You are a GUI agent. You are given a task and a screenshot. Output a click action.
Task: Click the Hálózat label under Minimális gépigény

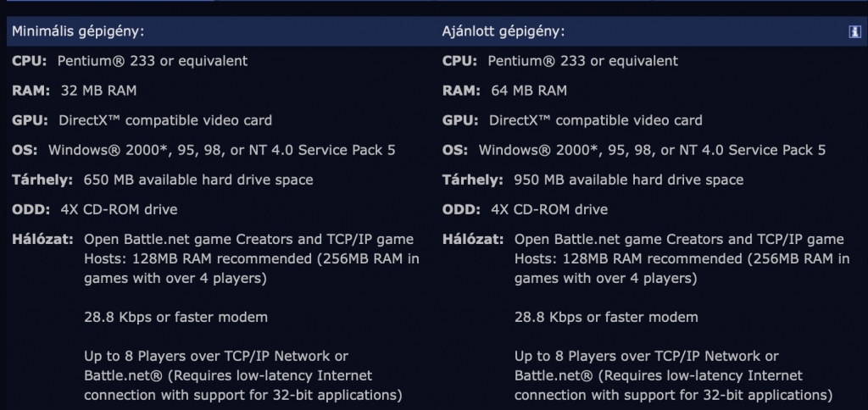(42, 240)
